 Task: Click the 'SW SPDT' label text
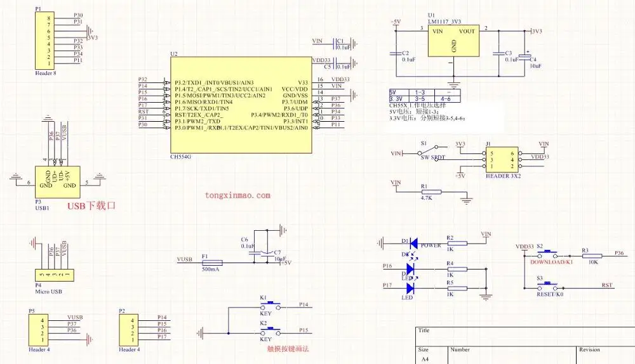433,157
